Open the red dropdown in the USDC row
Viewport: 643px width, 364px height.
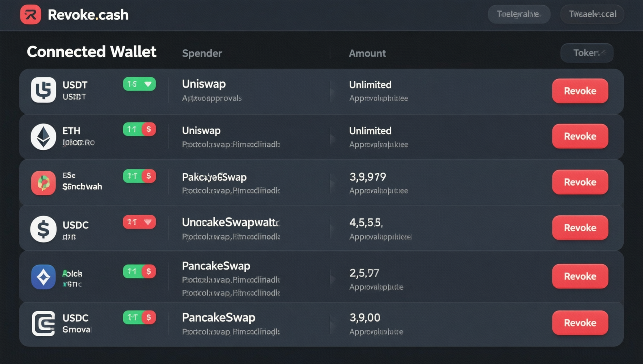click(139, 222)
